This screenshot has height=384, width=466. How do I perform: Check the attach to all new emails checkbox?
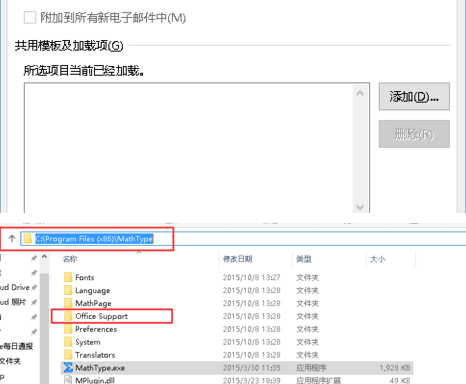tap(30, 17)
